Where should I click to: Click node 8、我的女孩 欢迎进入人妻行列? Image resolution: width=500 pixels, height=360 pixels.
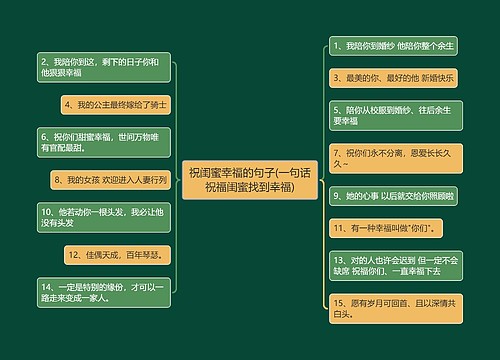coord(111,180)
